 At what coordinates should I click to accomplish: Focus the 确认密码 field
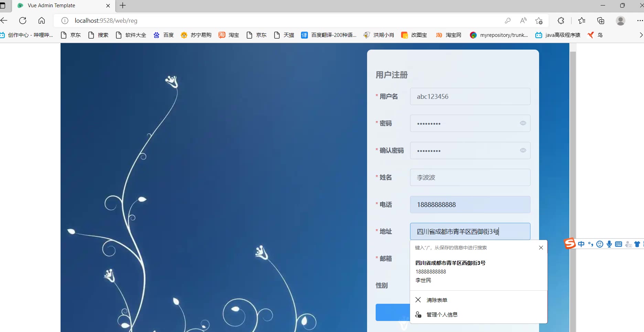coord(470,151)
